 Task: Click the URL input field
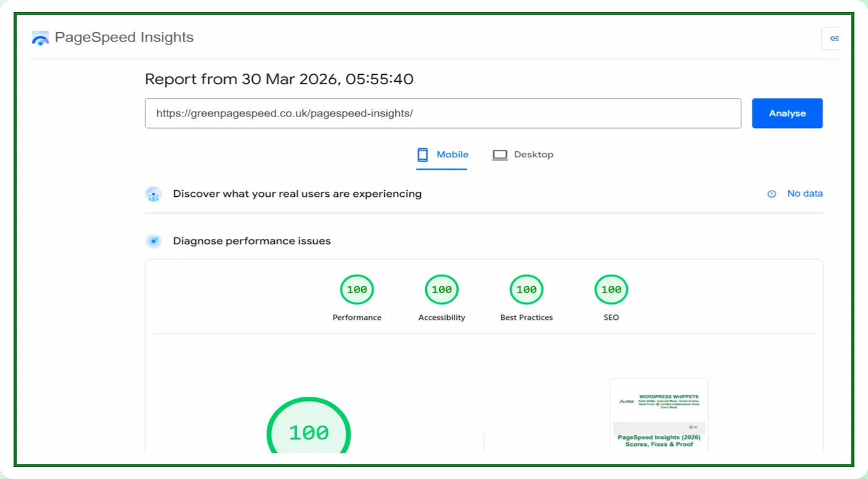[443, 113]
